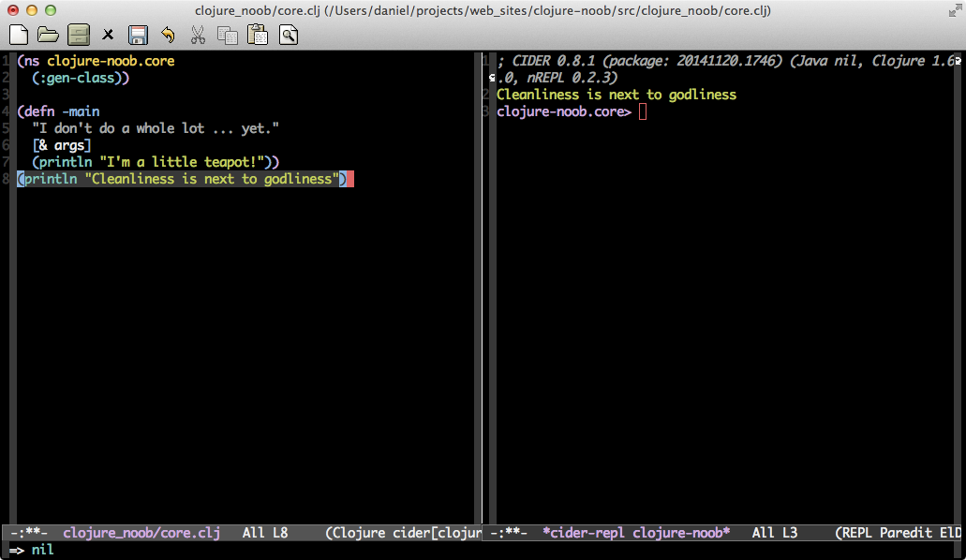Screen dimensions: 966x560
Task: Open the Clojure major mode menu in mode line
Action: coord(360,533)
